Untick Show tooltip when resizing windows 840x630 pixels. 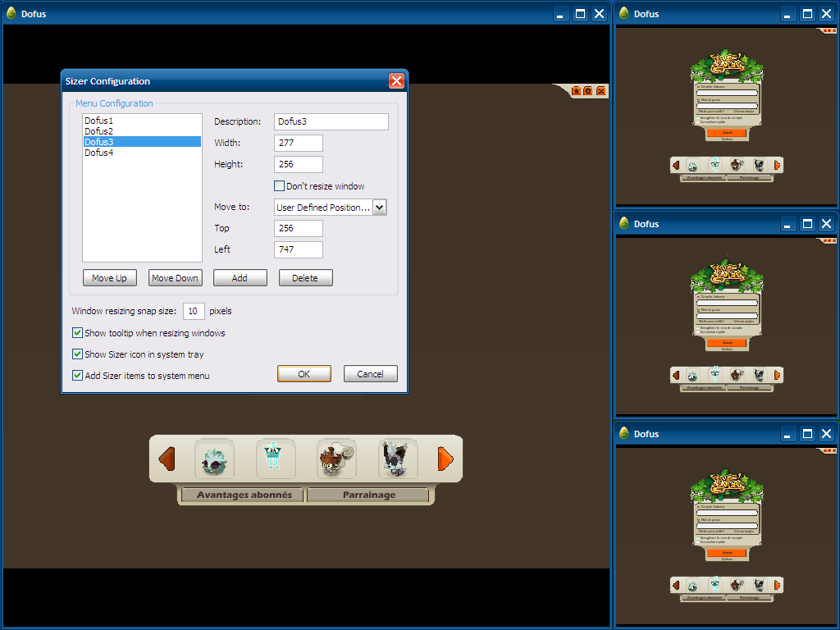click(x=77, y=333)
